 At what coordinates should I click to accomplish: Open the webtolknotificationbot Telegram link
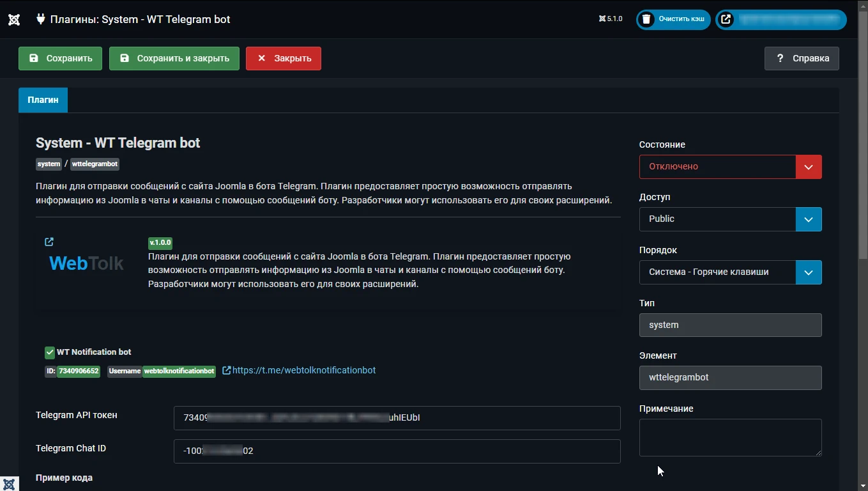pos(305,370)
